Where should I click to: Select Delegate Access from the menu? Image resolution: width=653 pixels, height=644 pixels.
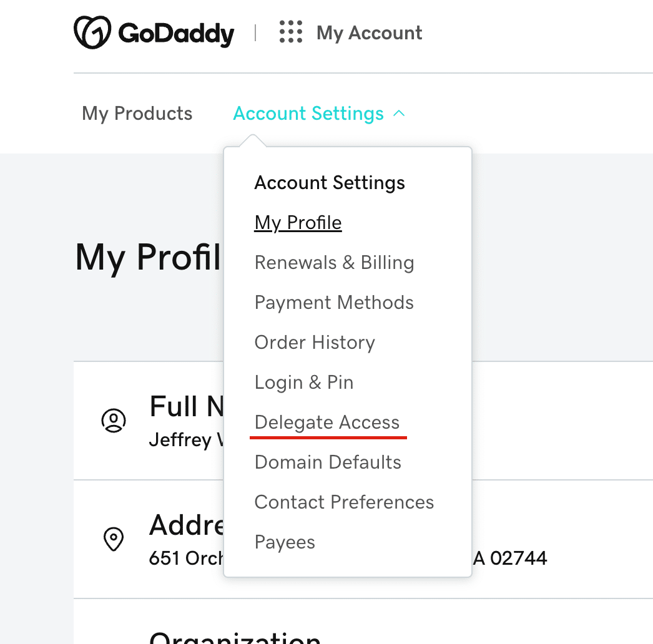[x=327, y=422]
